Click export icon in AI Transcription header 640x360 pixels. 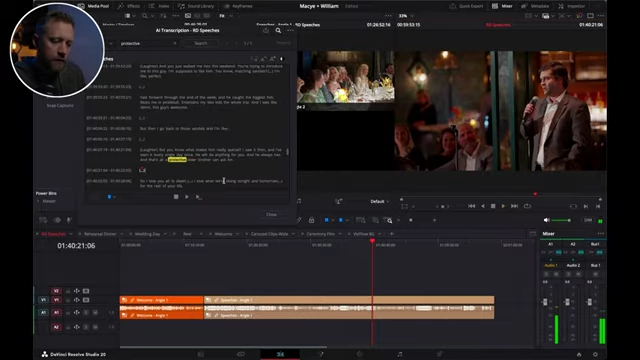pos(266,31)
